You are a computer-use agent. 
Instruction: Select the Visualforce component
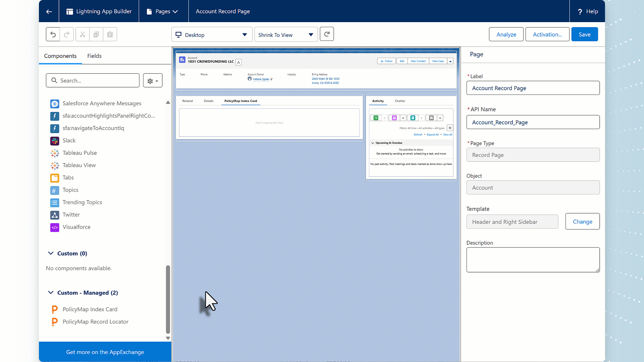click(x=76, y=227)
